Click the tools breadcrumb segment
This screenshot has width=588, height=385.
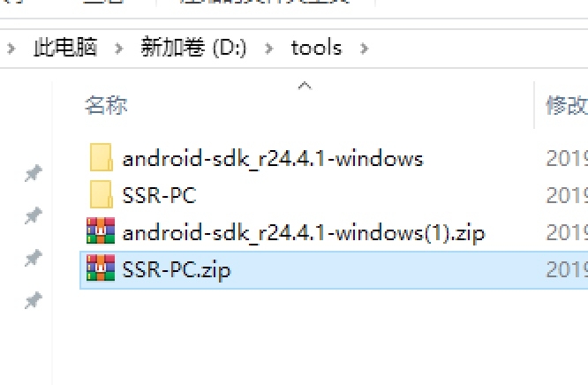[x=316, y=48]
